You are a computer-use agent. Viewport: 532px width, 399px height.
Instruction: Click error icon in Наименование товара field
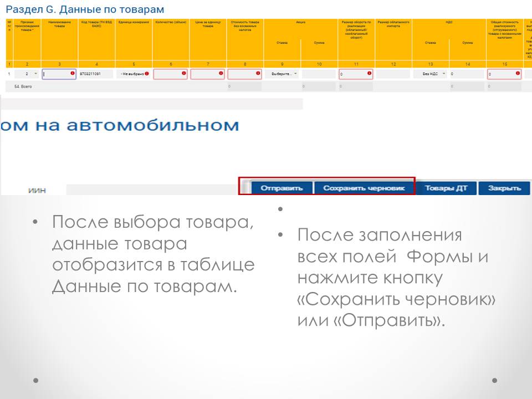pos(72,73)
